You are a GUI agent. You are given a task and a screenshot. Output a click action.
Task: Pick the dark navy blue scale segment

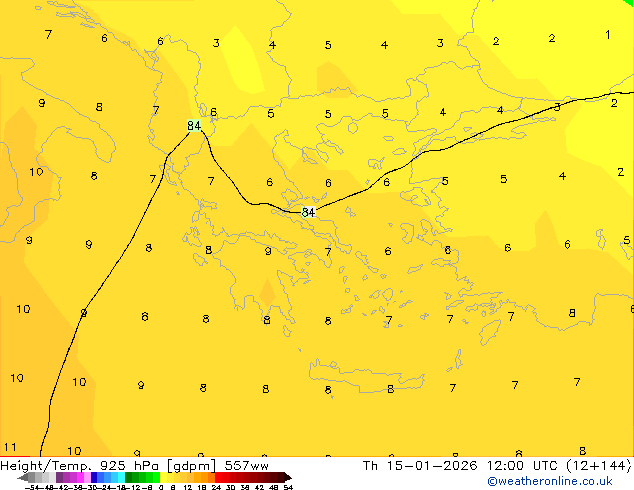(94, 477)
